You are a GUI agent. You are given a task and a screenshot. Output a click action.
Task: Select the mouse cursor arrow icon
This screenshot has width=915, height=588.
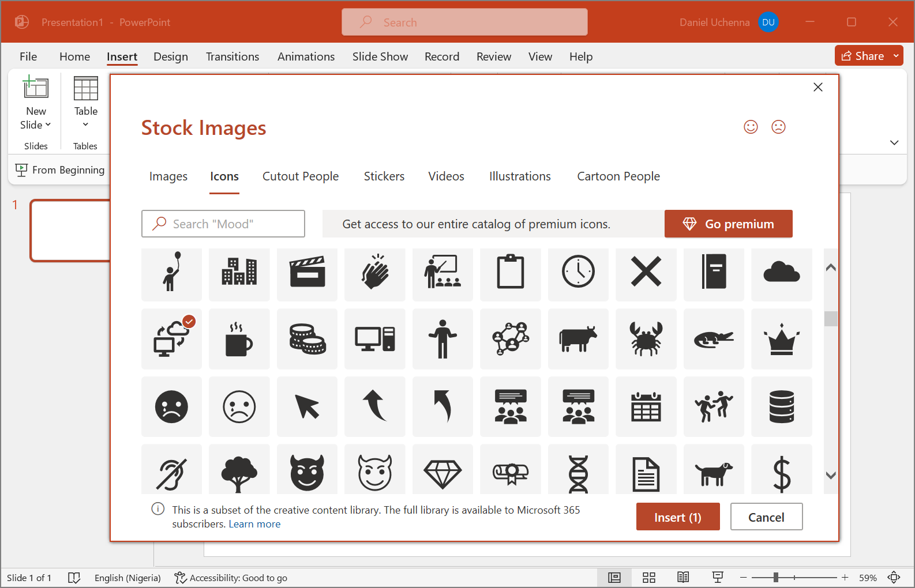[x=307, y=406]
